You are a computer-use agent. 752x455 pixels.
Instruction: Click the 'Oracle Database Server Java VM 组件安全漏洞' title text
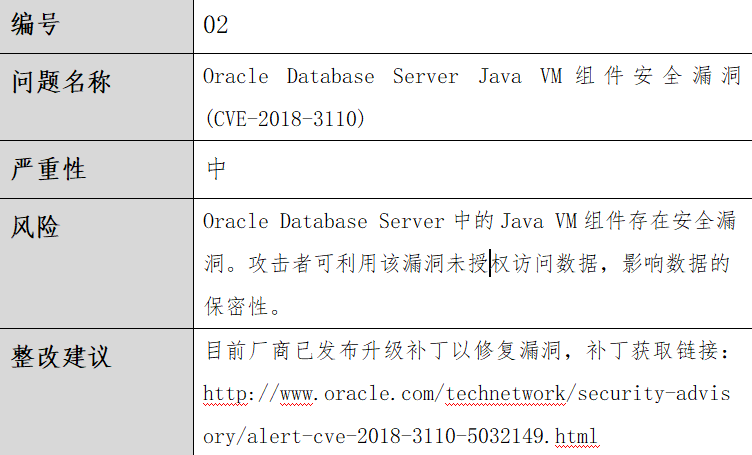click(472, 76)
